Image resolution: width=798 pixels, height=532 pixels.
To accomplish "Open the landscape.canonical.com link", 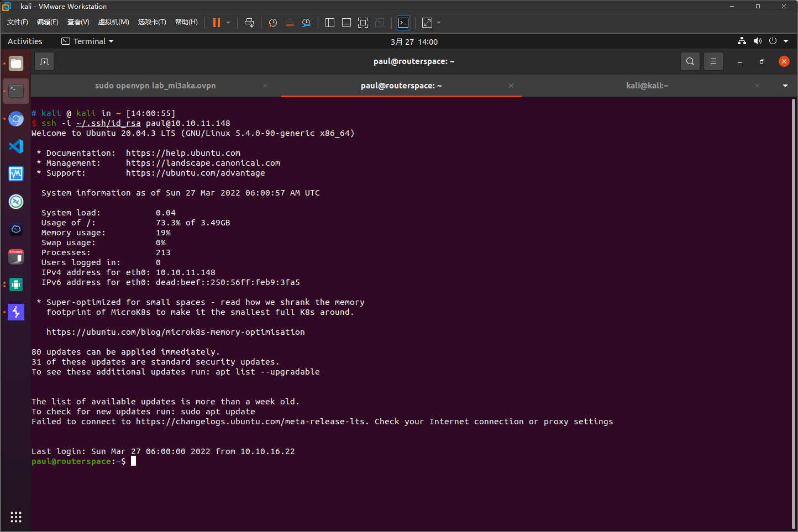I will click(203, 163).
